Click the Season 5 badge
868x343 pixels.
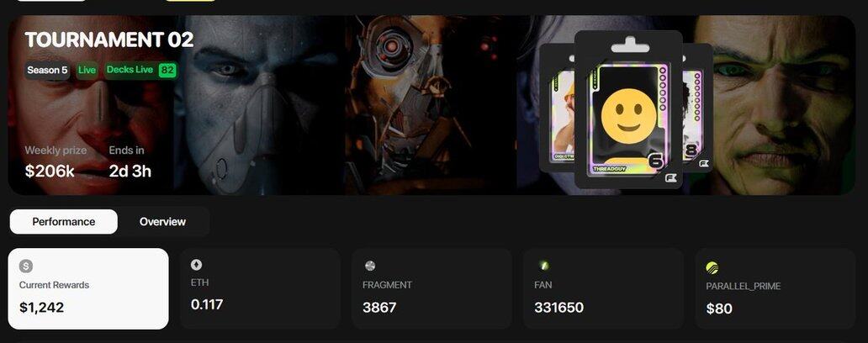[x=47, y=71]
